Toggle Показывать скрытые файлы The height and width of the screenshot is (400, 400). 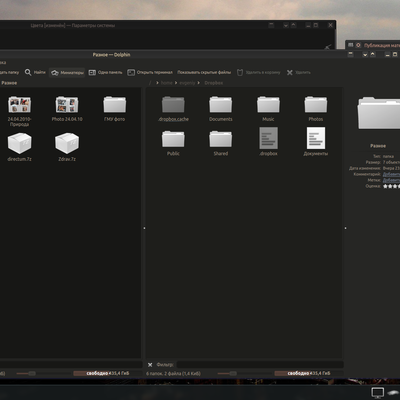(204, 72)
